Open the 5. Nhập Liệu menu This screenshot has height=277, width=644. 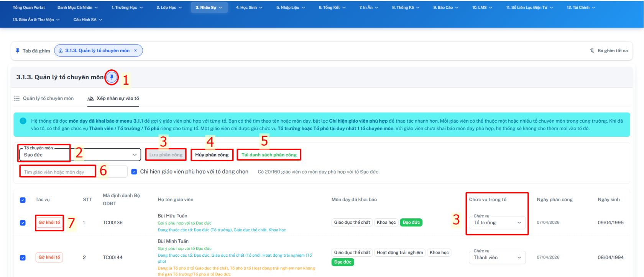[x=291, y=7]
